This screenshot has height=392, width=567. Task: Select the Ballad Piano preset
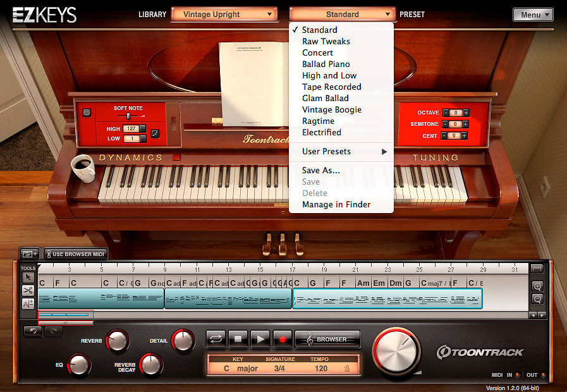(341, 64)
